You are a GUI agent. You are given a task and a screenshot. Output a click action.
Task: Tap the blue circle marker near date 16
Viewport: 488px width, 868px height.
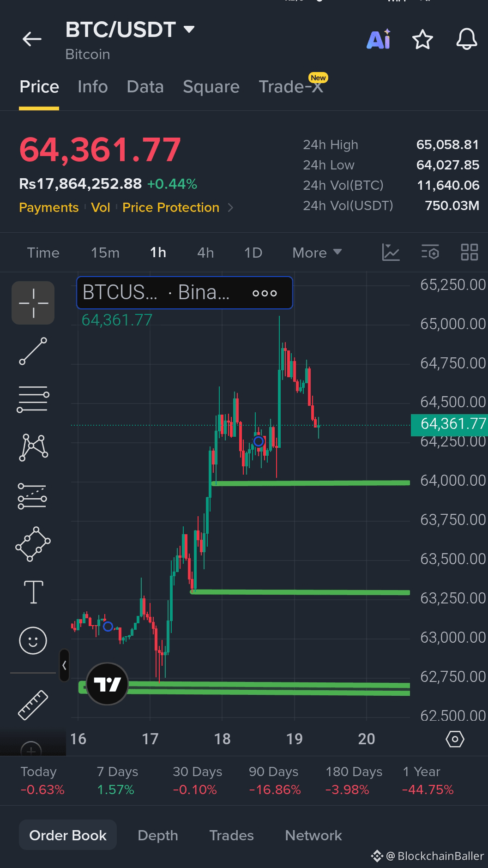[x=108, y=627]
